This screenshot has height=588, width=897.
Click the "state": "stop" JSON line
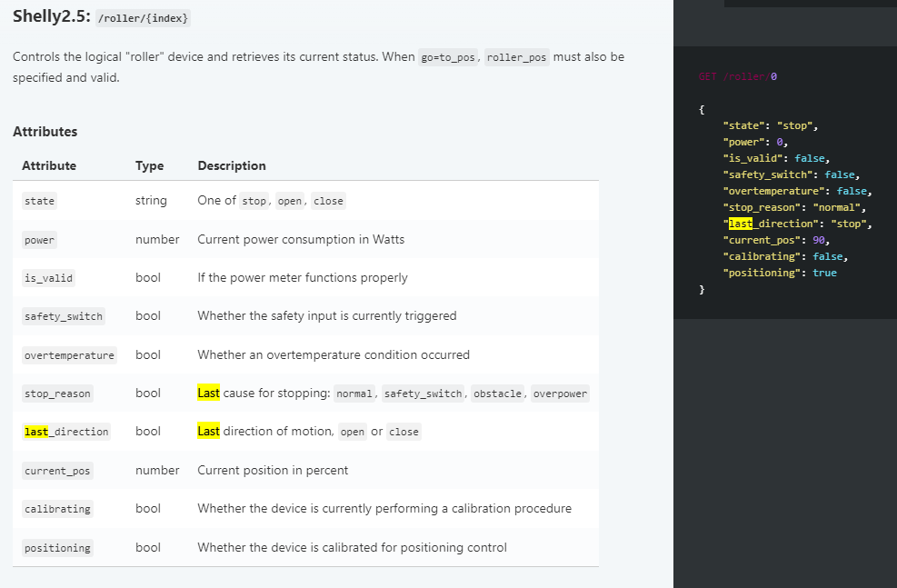click(771, 125)
